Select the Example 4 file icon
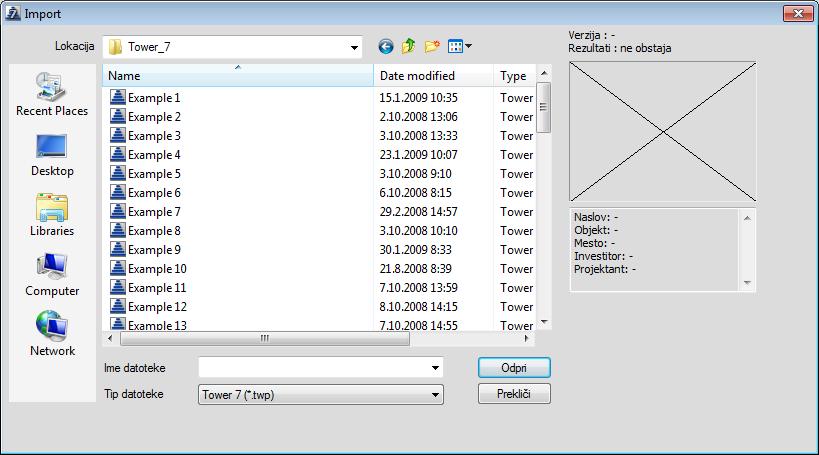 [x=118, y=154]
